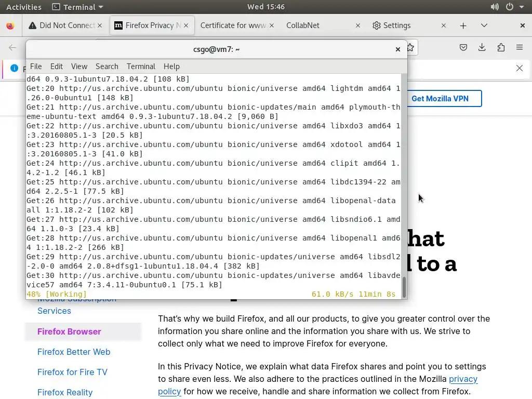
Task: Open the Services sidebar link
Action: 54,311
